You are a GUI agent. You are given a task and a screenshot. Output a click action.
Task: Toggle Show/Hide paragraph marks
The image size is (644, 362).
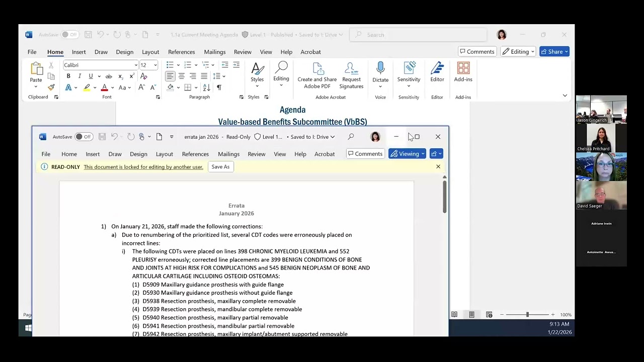click(x=219, y=87)
